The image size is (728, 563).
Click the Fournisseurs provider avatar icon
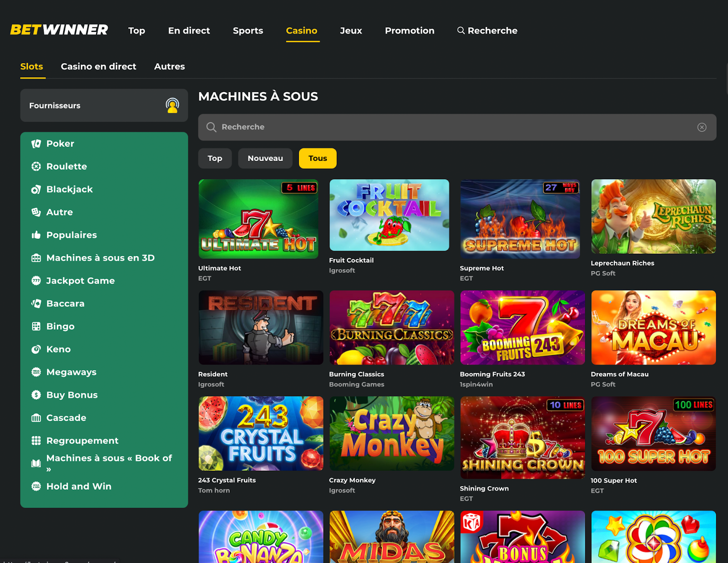(172, 106)
